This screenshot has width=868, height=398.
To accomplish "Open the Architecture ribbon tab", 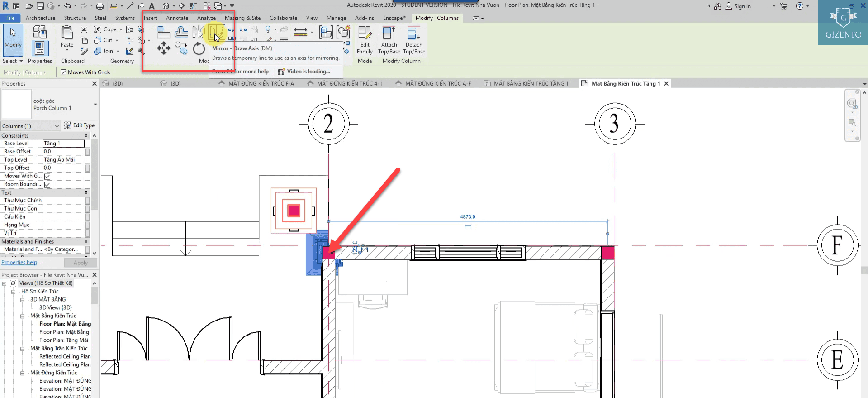I will click(x=40, y=18).
